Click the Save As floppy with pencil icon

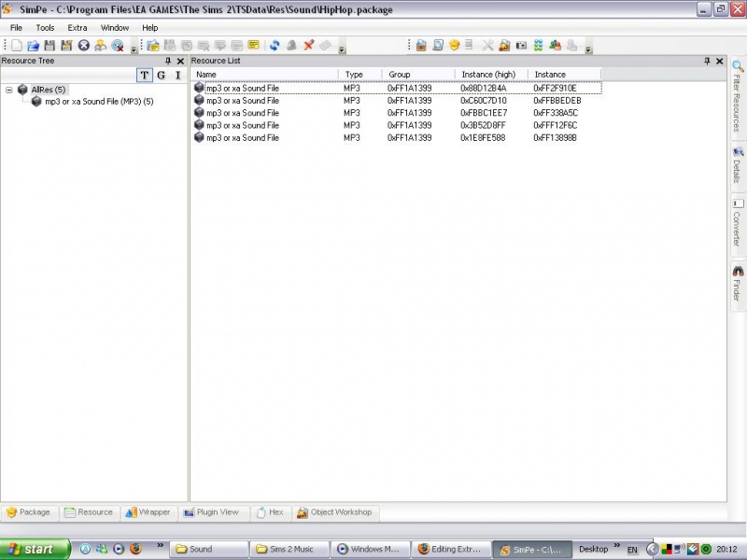[x=66, y=45]
